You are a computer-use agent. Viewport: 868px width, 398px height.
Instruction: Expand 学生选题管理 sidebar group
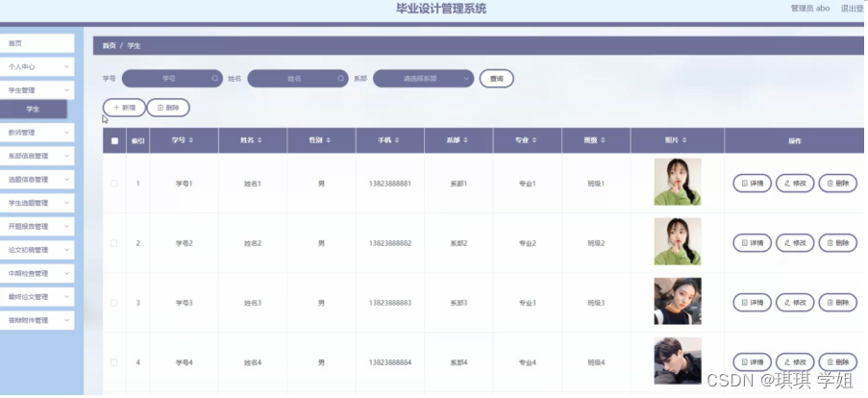click(x=37, y=203)
